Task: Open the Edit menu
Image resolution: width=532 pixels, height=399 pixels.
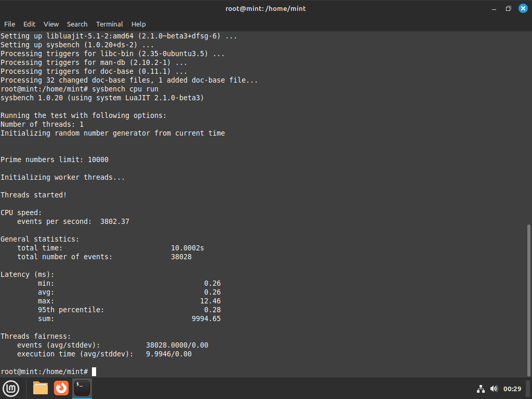Action: pyautogui.click(x=29, y=24)
